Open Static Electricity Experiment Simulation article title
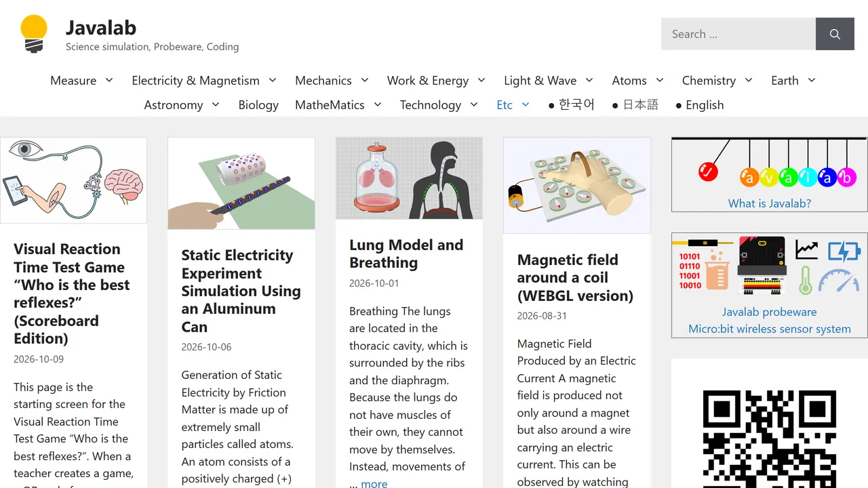The height and width of the screenshot is (488, 868). click(241, 291)
